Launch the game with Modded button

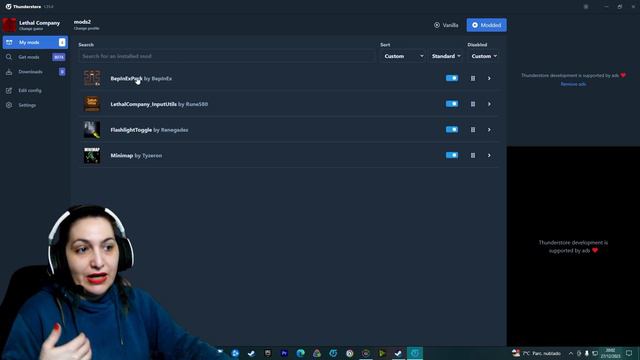pos(487,25)
